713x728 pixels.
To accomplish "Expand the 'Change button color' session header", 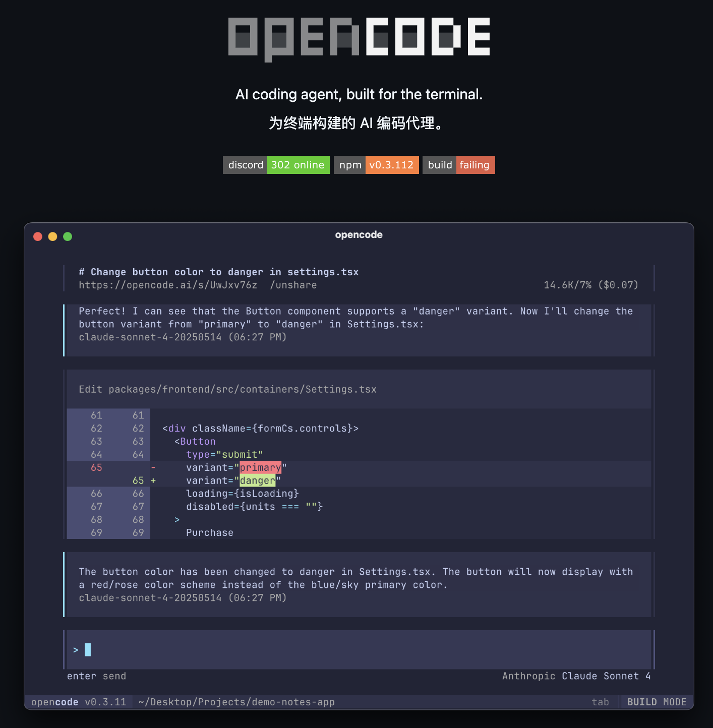I will point(218,272).
